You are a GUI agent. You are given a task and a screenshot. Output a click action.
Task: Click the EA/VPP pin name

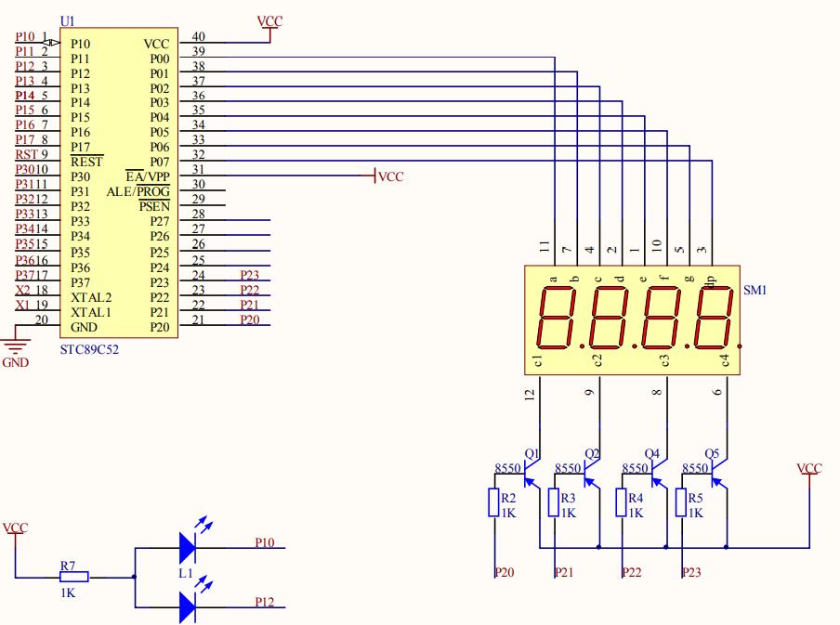point(148,176)
